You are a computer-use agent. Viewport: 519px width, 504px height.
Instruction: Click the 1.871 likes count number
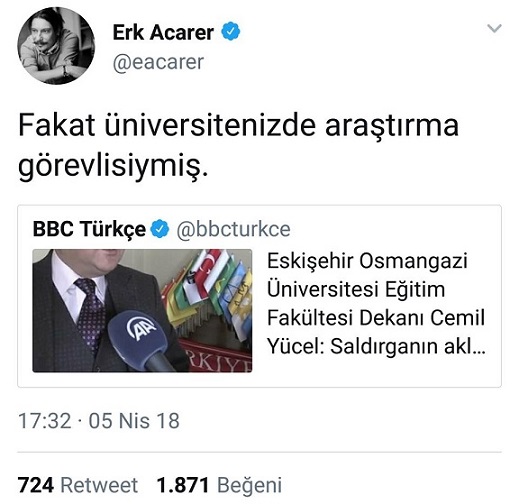tap(183, 485)
